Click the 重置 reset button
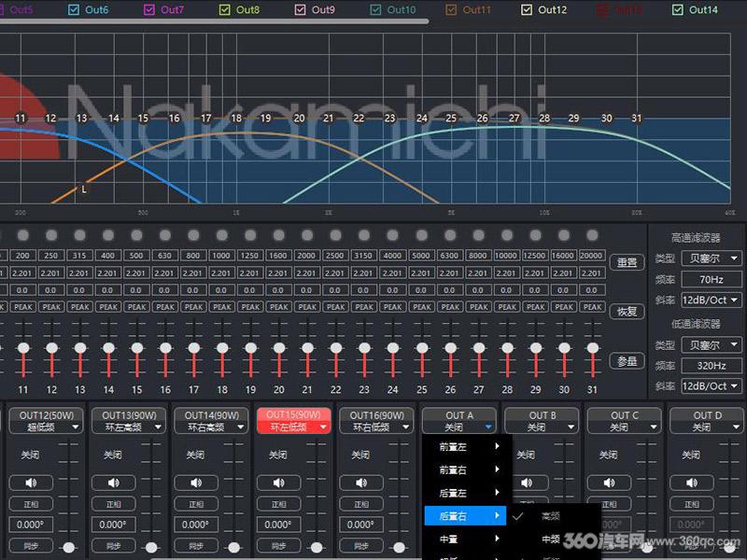Viewport: 747px width, 560px height. click(x=627, y=262)
